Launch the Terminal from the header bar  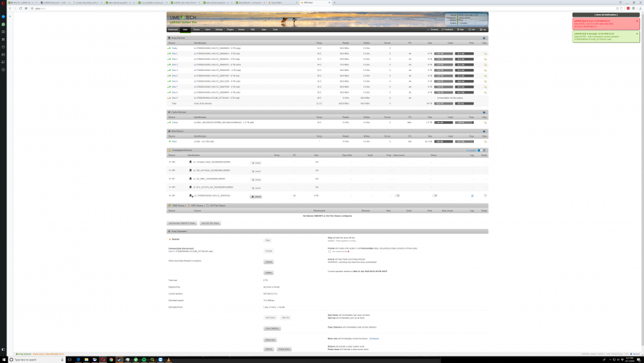coord(433,30)
